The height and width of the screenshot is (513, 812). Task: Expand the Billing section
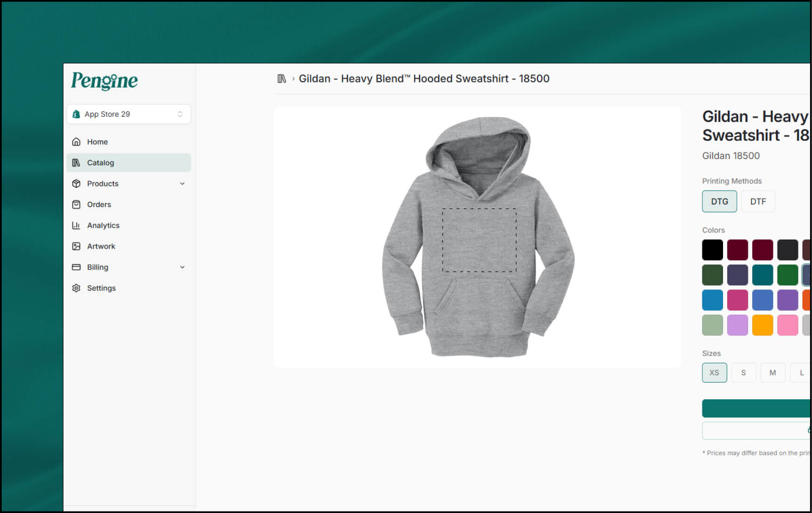pos(182,267)
